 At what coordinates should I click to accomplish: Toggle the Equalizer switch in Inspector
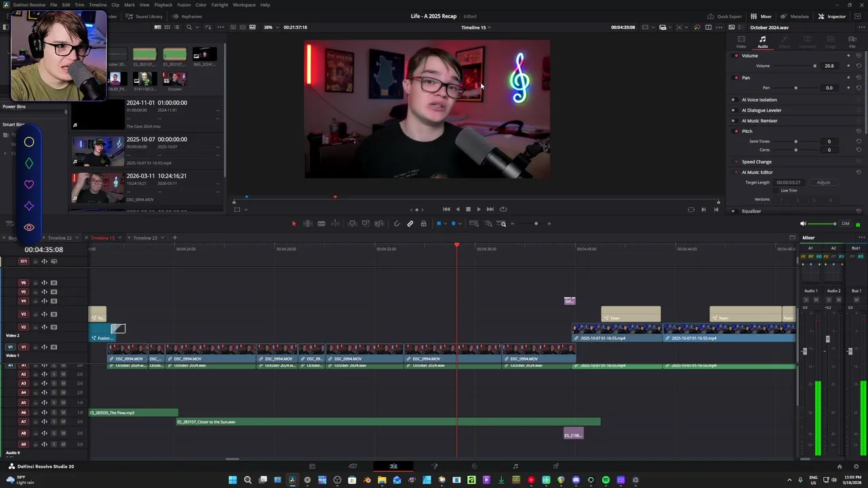[x=733, y=211]
